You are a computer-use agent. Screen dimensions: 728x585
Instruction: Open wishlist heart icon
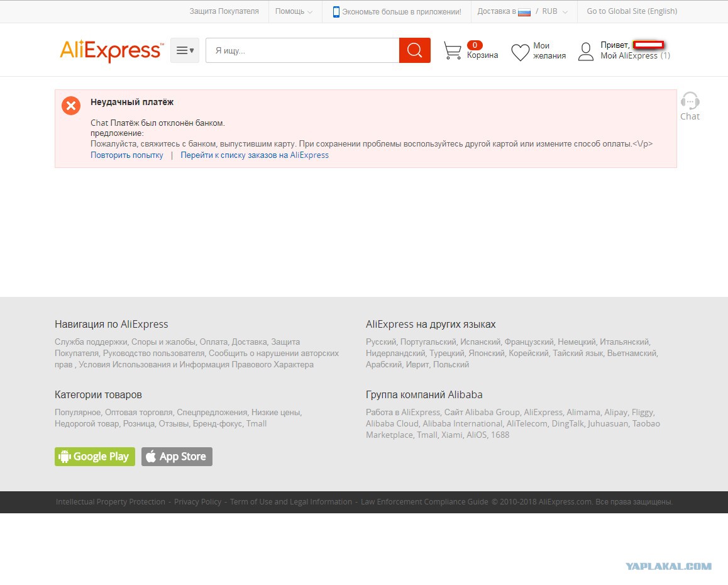click(520, 52)
